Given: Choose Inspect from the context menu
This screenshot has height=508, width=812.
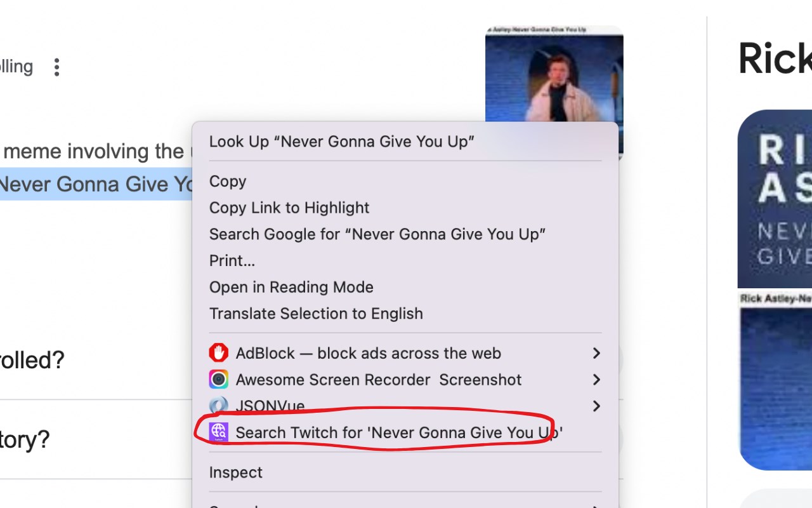Looking at the screenshot, I should 235,472.
